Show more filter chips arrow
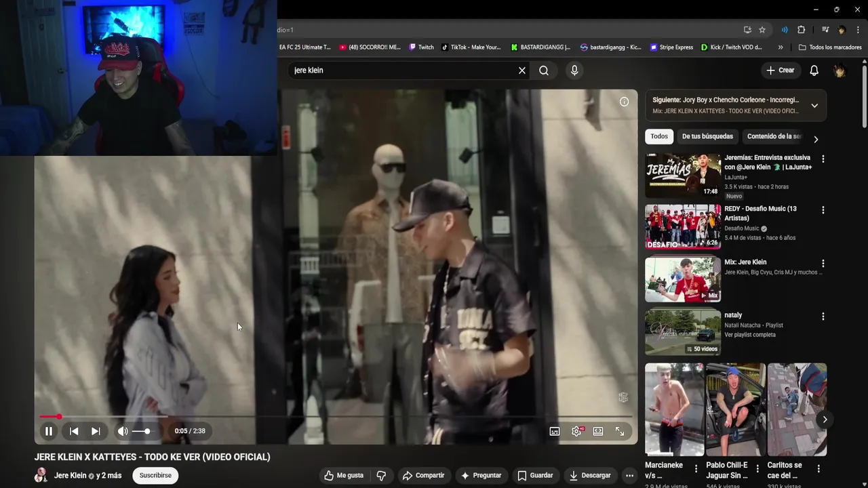This screenshot has height=488, width=868. tap(816, 139)
